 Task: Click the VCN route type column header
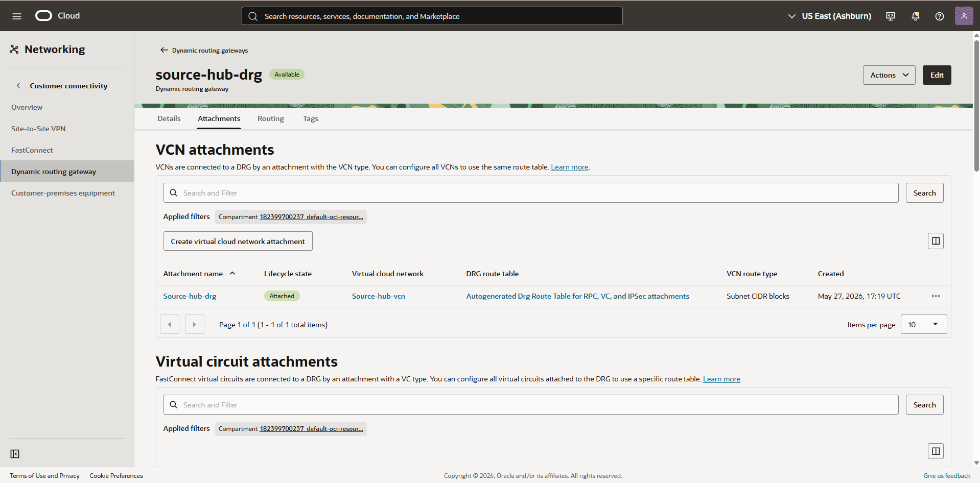pos(752,274)
